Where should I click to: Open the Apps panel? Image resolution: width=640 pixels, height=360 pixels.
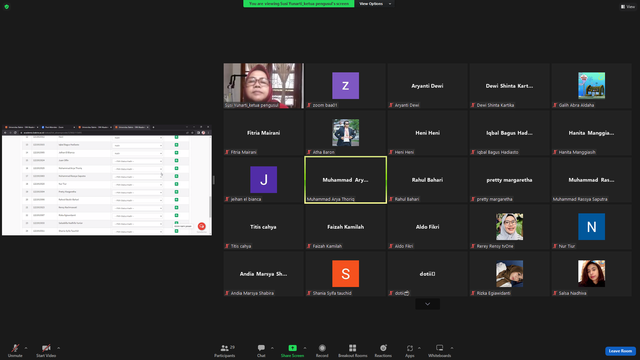click(409, 350)
